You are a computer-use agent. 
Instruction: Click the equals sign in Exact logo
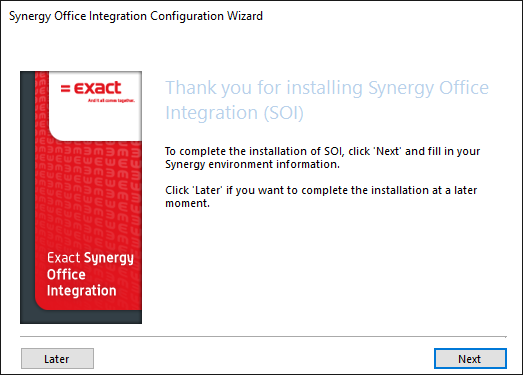click(x=65, y=88)
